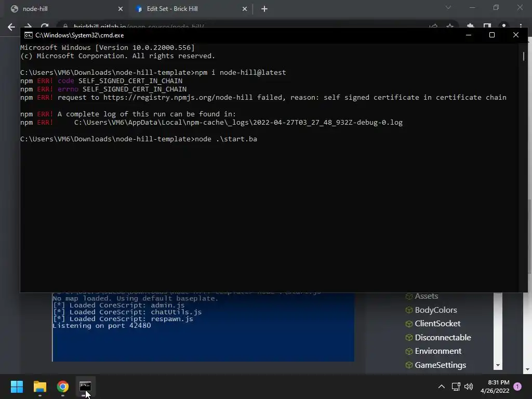
Task: Open a new browser tab
Action: pyautogui.click(x=264, y=9)
